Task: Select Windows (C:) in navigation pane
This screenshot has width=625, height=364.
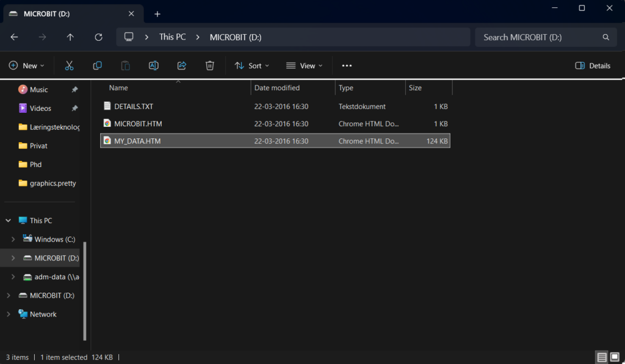Action: pos(54,239)
